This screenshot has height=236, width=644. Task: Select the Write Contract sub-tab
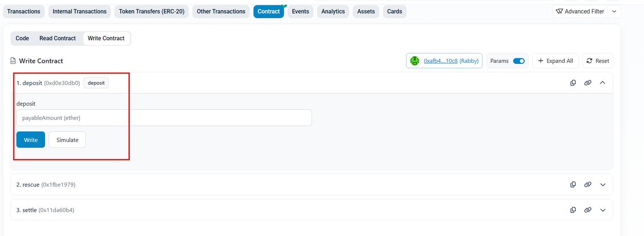106,38
